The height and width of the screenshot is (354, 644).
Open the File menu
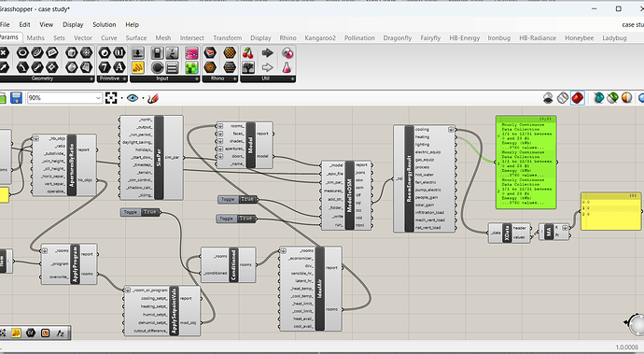coord(5,24)
